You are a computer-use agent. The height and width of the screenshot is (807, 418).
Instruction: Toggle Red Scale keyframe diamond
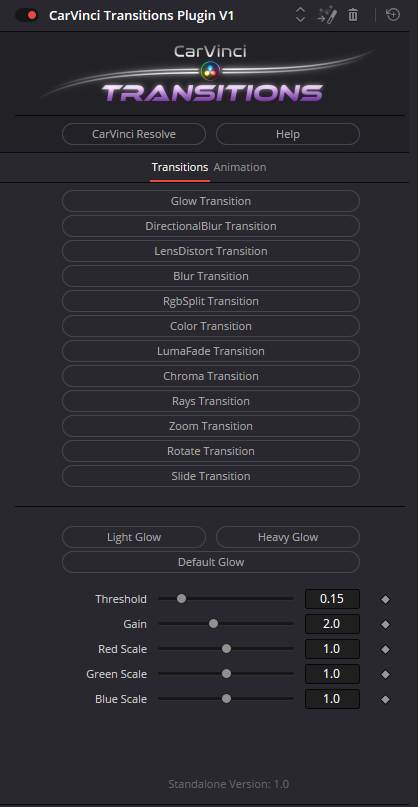tap(385, 650)
